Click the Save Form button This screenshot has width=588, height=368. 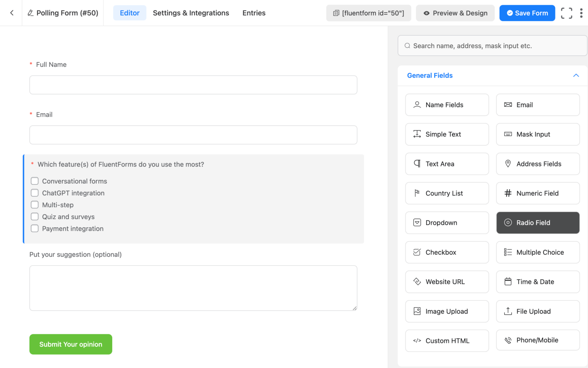[x=527, y=13]
